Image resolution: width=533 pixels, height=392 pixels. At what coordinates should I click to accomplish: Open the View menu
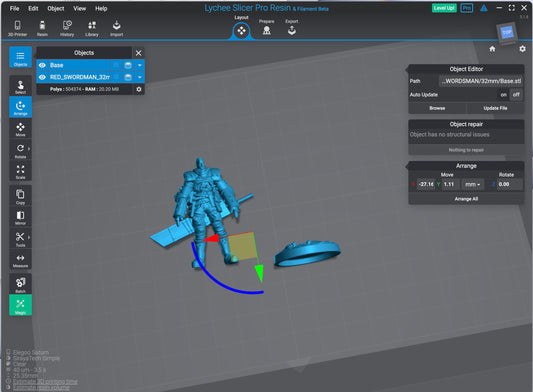pos(80,8)
